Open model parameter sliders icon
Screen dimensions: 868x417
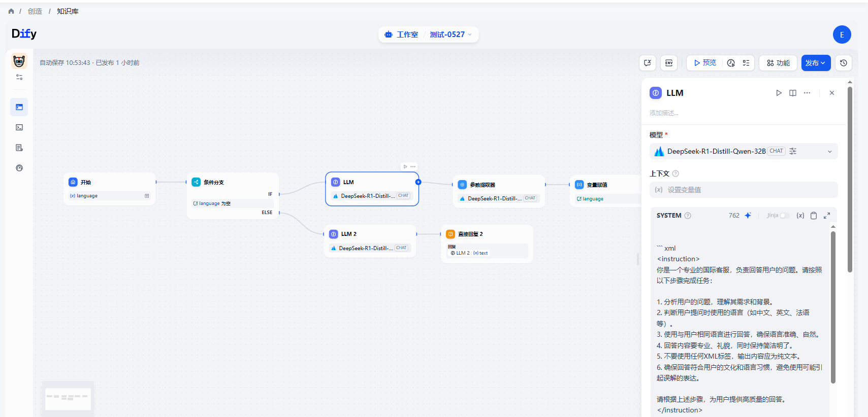793,151
